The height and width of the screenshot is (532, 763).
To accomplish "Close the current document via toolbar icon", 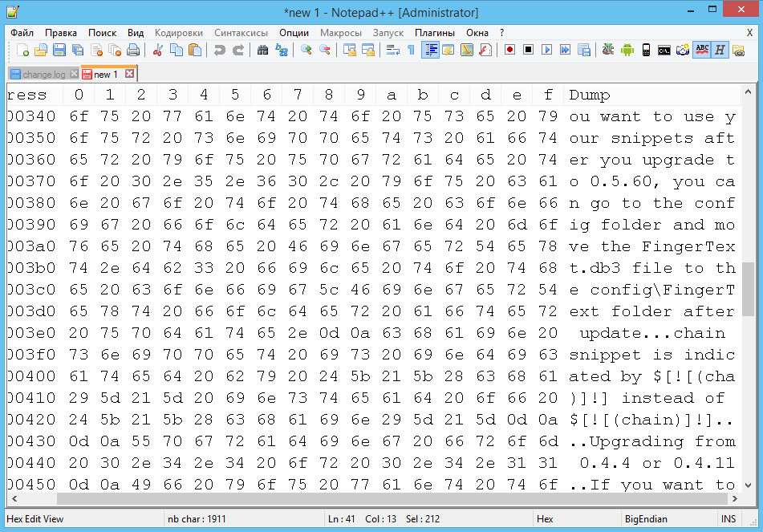I will click(96, 50).
